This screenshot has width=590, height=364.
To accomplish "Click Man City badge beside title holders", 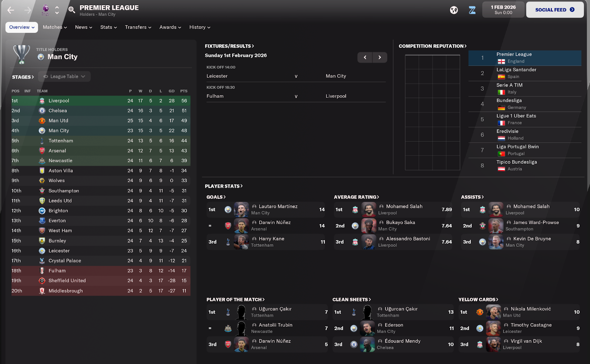I will (x=41, y=57).
